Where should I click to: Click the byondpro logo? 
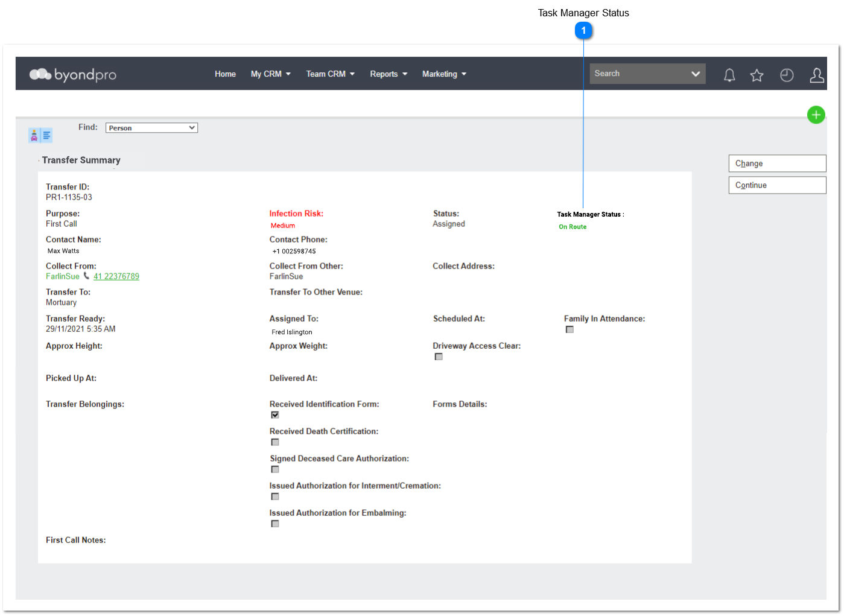(x=72, y=74)
